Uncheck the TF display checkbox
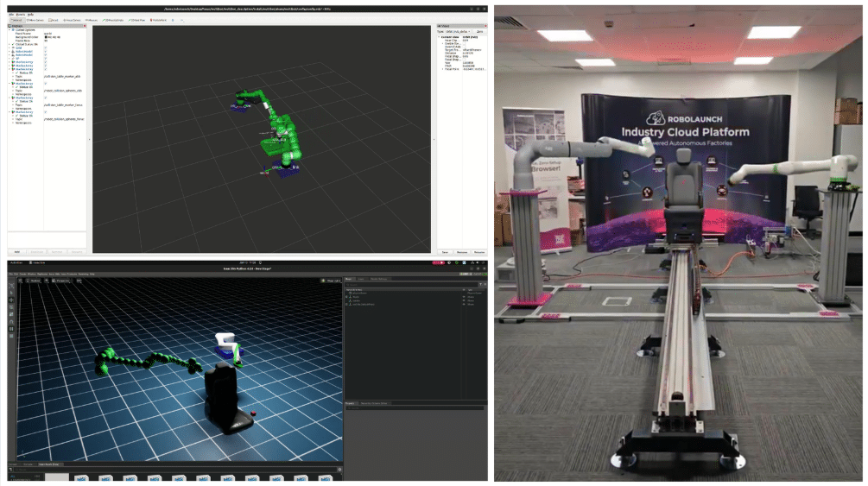The image size is (868, 486). pos(45,60)
